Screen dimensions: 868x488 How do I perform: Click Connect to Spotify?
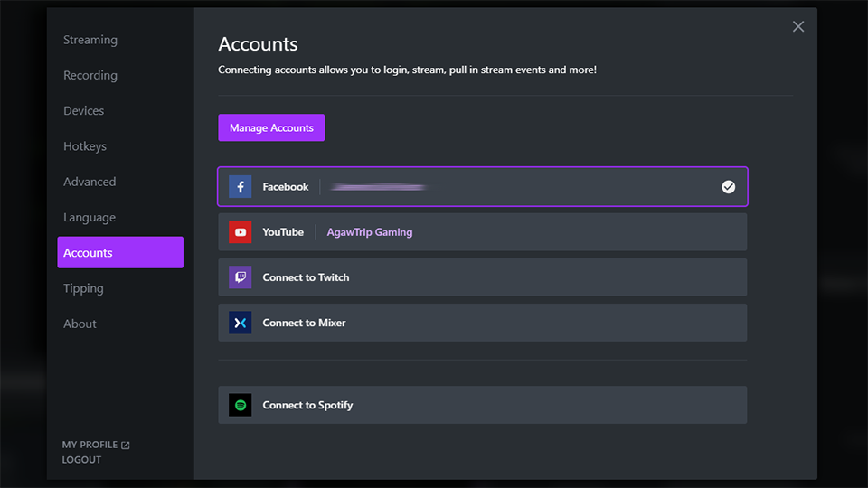click(482, 405)
